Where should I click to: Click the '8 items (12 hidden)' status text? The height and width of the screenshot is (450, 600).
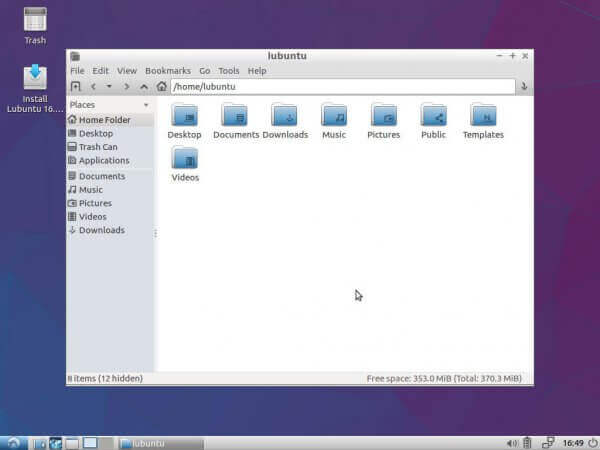click(105, 378)
